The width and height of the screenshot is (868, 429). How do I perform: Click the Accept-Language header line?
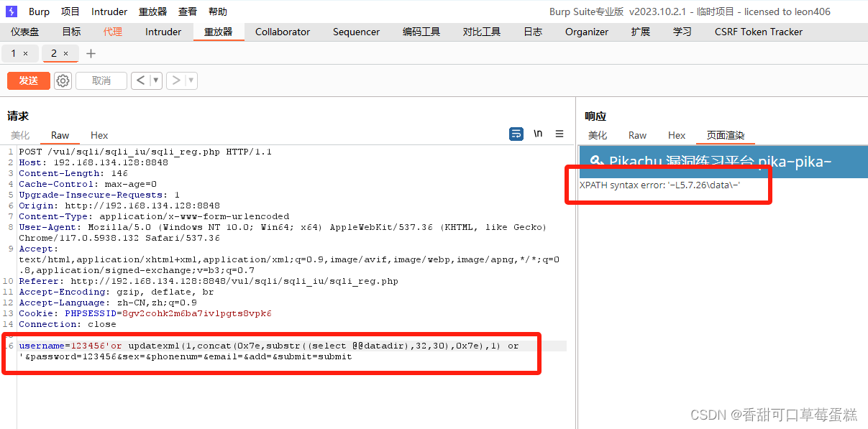click(108, 303)
